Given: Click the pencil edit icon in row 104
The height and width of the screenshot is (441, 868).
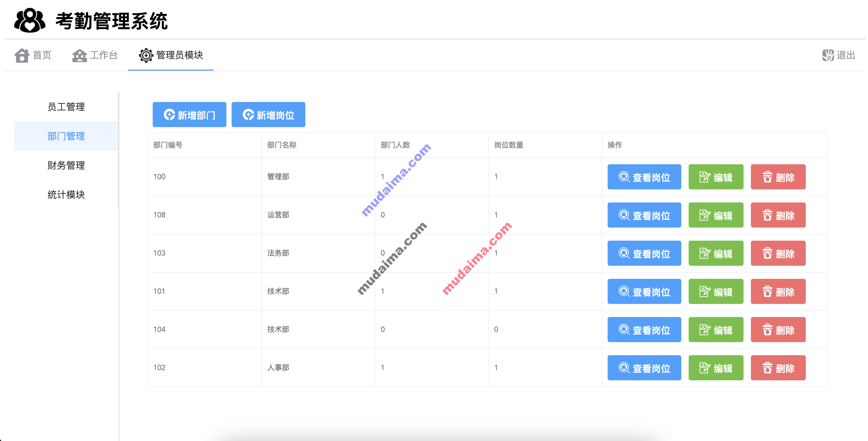Looking at the screenshot, I should pos(705,329).
